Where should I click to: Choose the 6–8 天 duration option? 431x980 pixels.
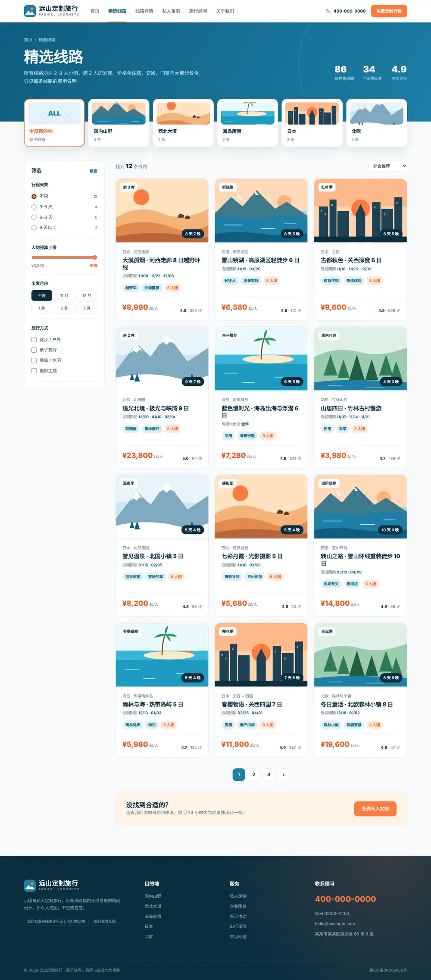pyautogui.click(x=34, y=217)
